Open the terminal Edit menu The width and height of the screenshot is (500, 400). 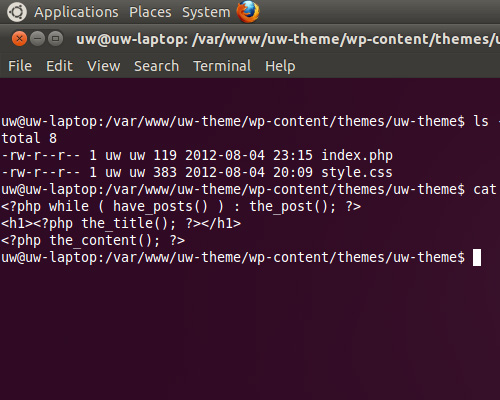(59, 66)
